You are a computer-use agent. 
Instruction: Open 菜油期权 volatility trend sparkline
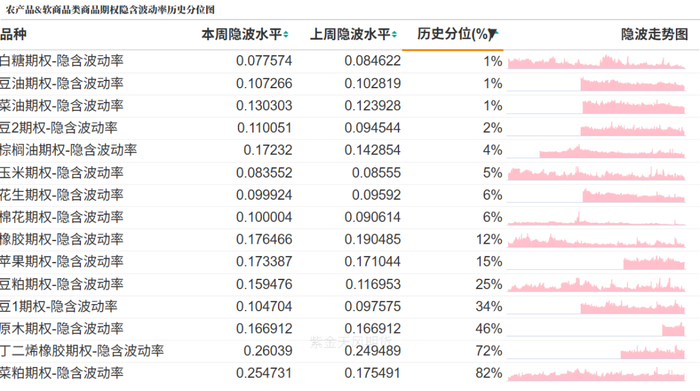596,106
